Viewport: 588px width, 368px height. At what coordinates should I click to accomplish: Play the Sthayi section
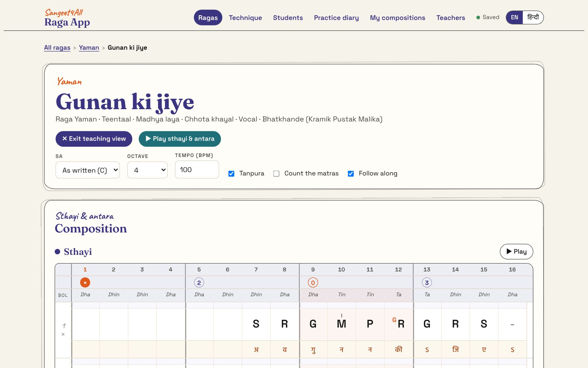coord(516,251)
